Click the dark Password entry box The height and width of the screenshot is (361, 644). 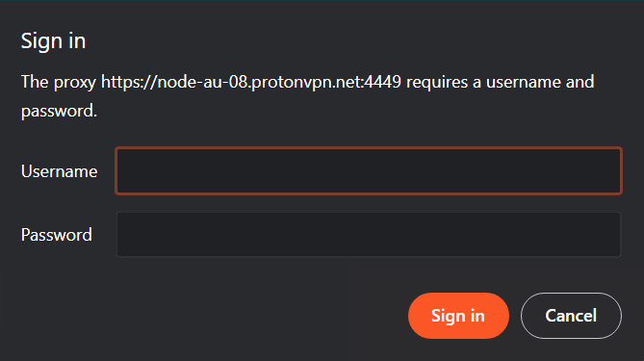pos(369,235)
